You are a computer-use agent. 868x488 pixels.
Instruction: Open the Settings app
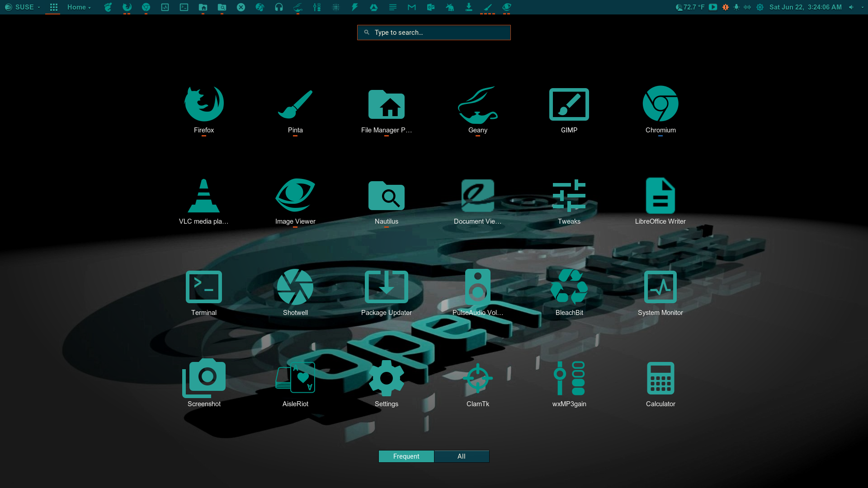point(387,384)
